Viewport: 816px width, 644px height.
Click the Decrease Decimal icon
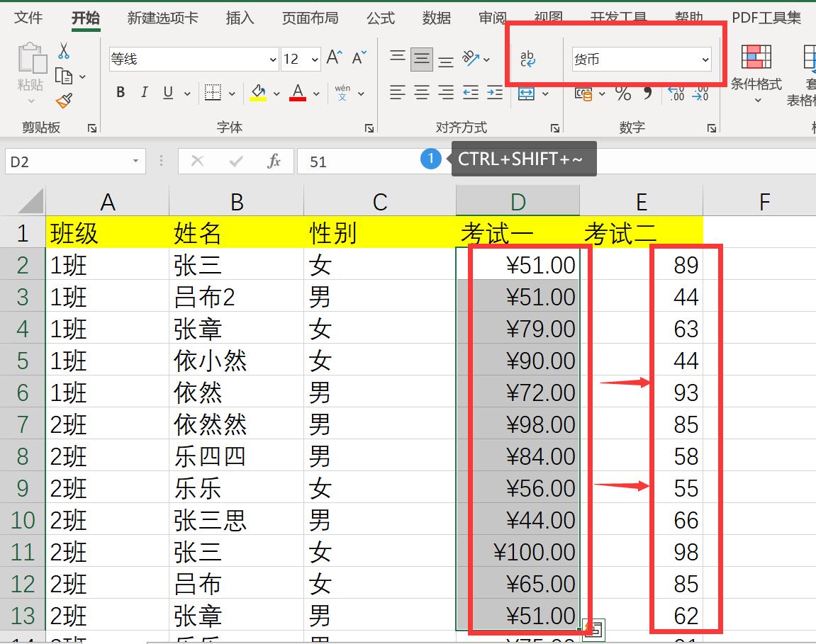pos(700,94)
